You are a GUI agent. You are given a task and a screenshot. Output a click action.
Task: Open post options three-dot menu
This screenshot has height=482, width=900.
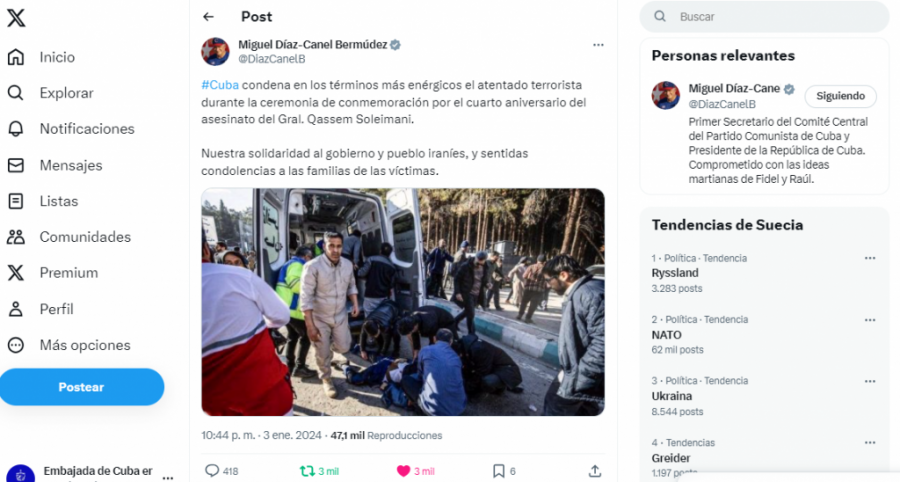pyautogui.click(x=598, y=45)
